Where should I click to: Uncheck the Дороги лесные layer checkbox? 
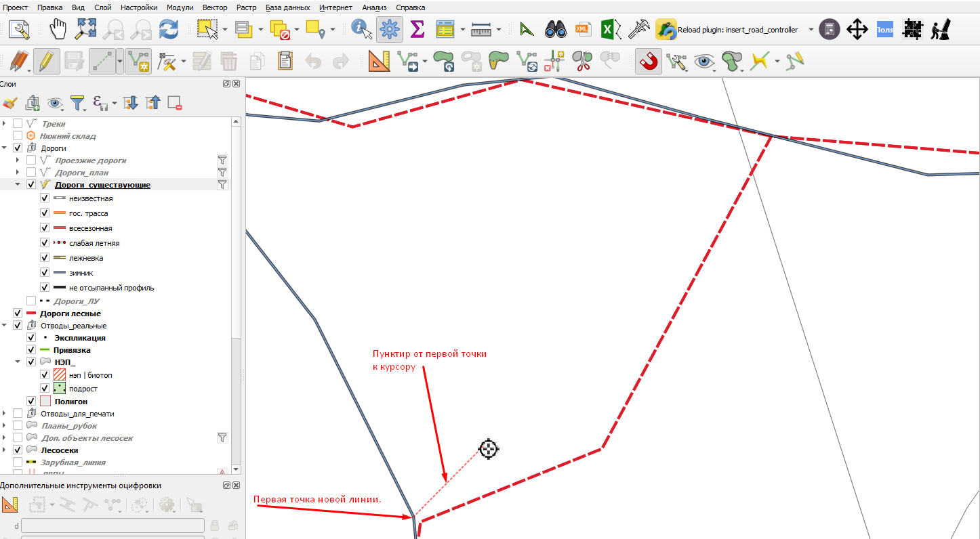[18, 314]
